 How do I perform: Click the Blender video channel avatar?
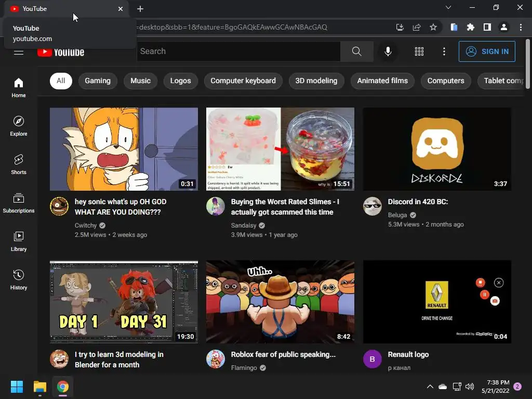[59, 359]
